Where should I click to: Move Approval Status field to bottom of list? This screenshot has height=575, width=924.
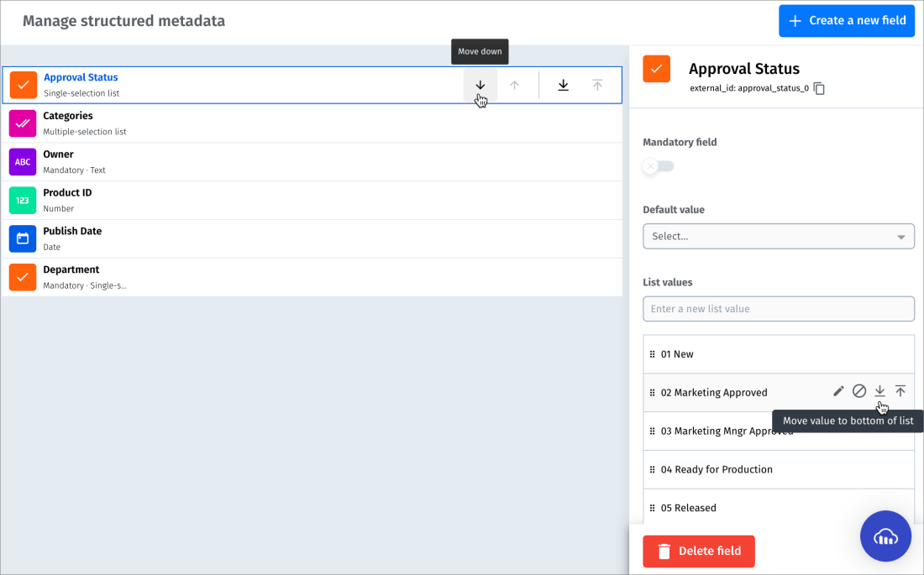pyautogui.click(x=564, y=85)
